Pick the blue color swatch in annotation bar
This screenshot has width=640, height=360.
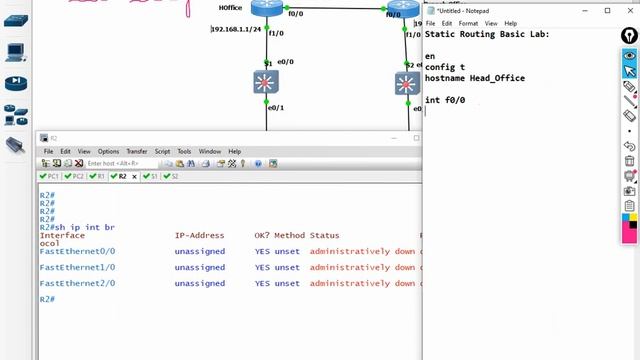[x=625, y=218]
